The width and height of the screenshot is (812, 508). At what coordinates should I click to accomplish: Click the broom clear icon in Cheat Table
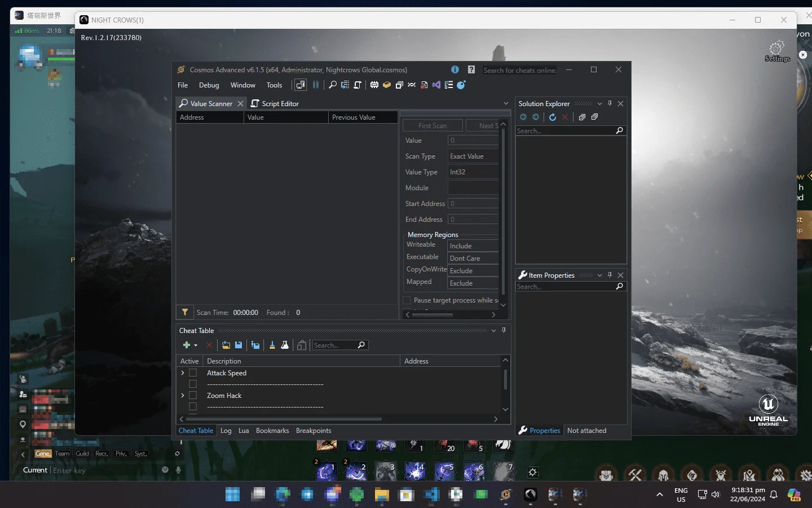click(272, 345)
